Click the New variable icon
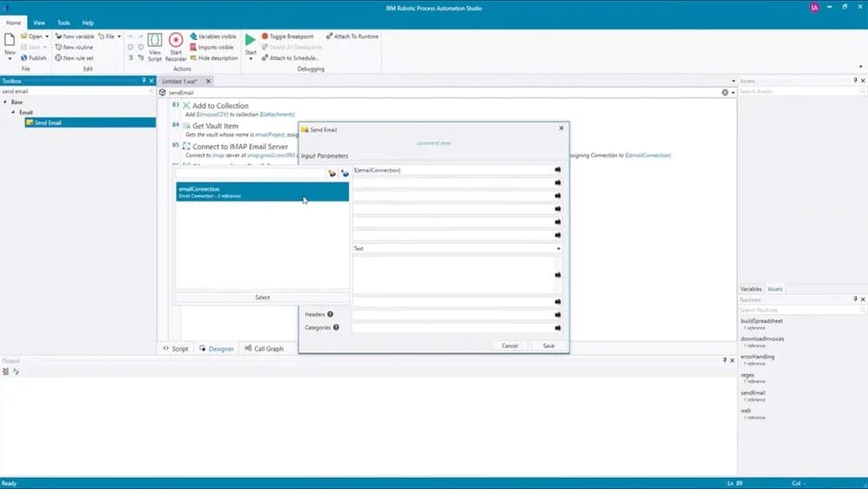Image resolution: width=868 pixels, height=489 pixels. (x=58, y=36)
